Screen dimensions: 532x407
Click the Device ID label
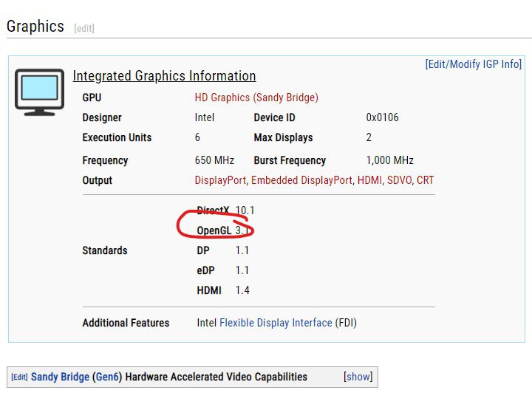click(x=274, y=117)
